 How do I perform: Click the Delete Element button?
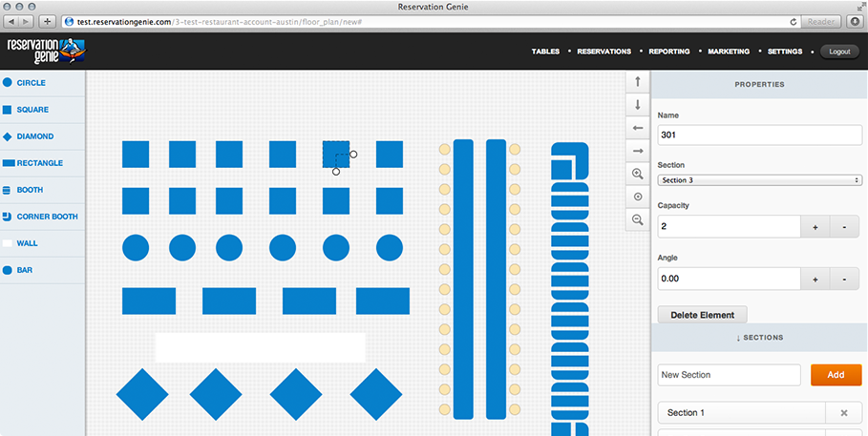tap(703, 315)
